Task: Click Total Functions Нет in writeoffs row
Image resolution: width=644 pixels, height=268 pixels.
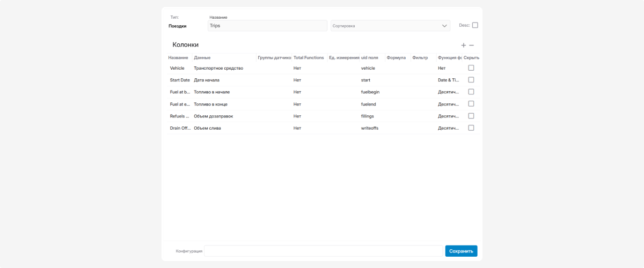Action: [297, 128]
